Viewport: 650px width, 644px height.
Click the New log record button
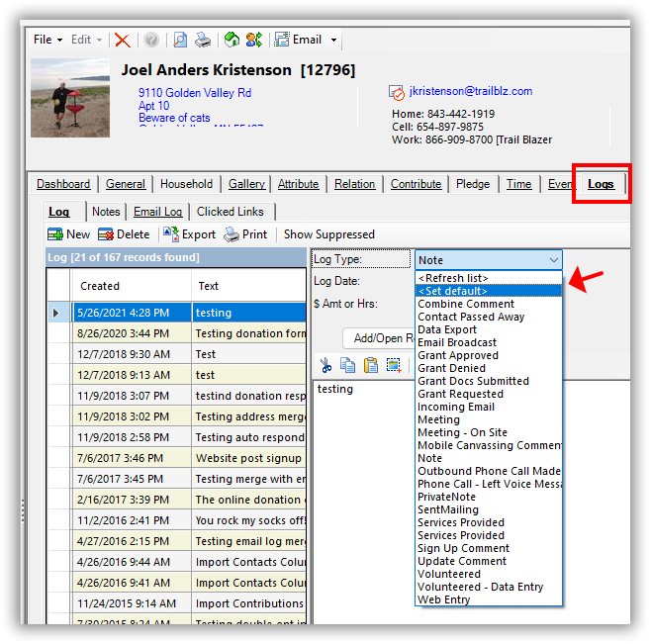68,234
